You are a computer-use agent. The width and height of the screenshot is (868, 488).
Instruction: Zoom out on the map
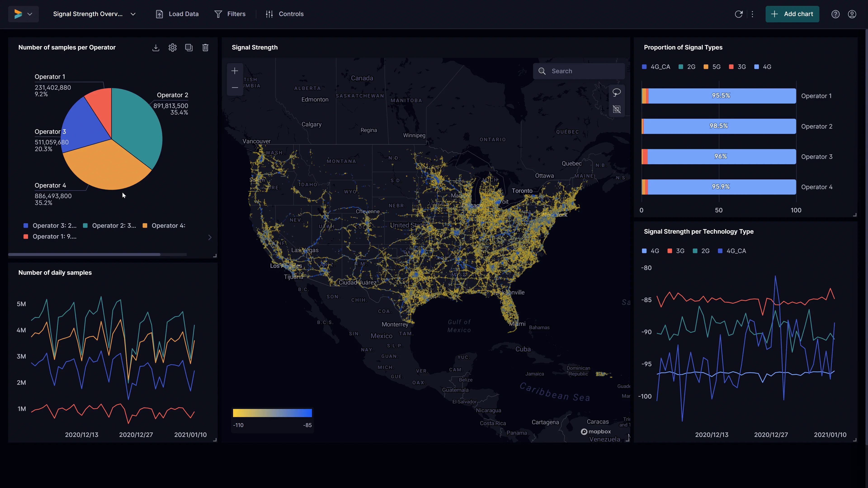(x=235, y=88)
